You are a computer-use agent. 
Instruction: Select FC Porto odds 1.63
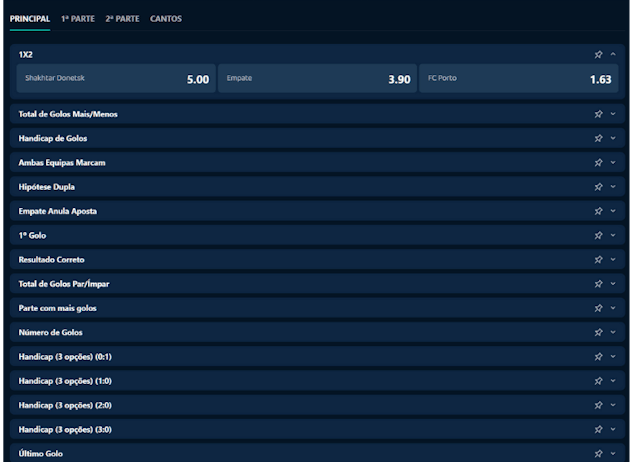[516, 79]
